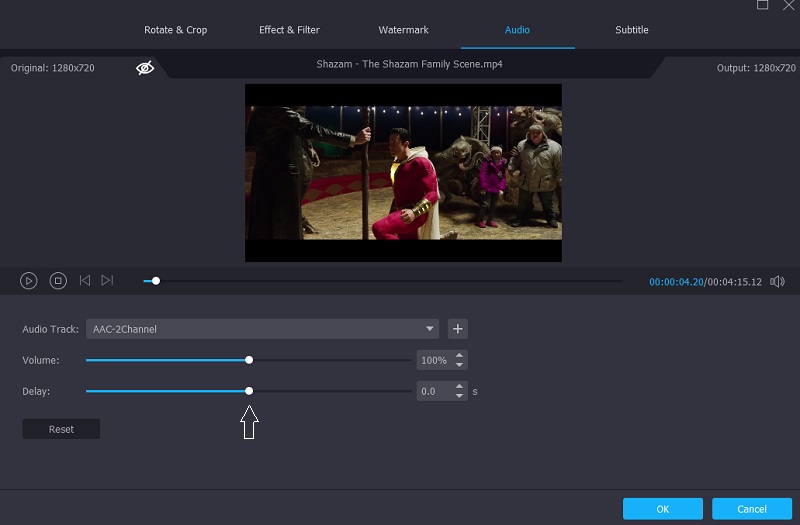Screen dimensions: 800x525
Task: Jump to previous frame
Action: tap(85, 281)
